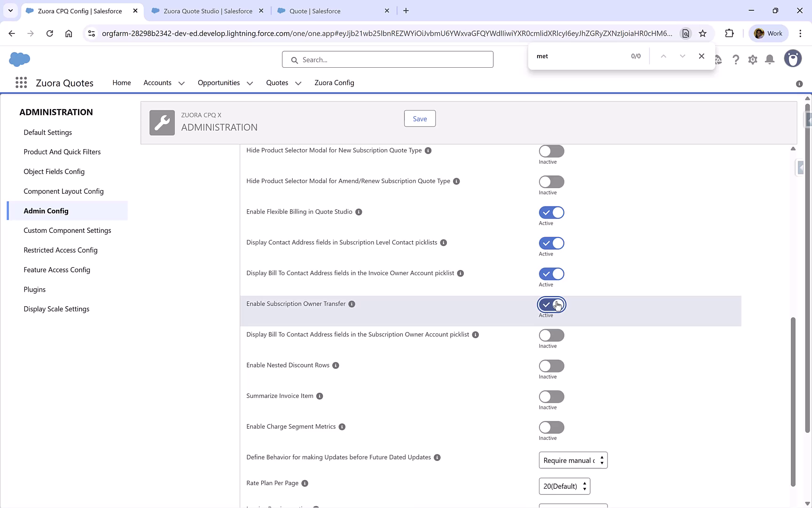The height and width of the screenshot is (508, 812).
Task: Click the Zuora Quotes cloud logo
Action: [19, 59]
